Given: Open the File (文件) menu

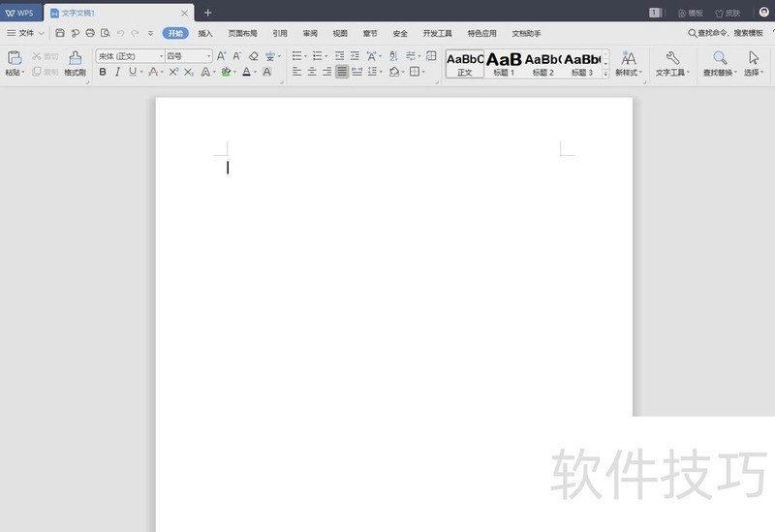Looking at the screenshot, I should click(26, 33).
